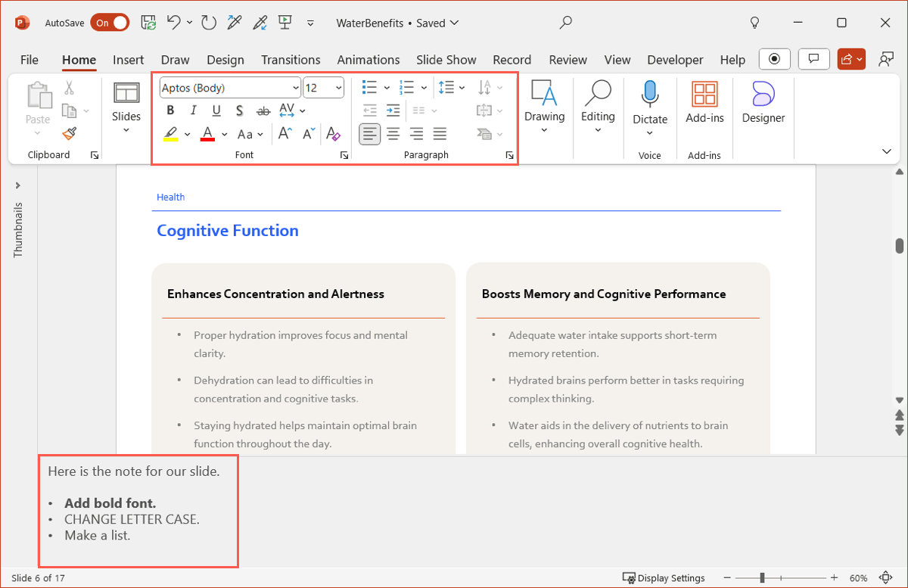Screen dimensions: 908x588
Task: Open the Animations tab
Action: click(x=369, y=60)
